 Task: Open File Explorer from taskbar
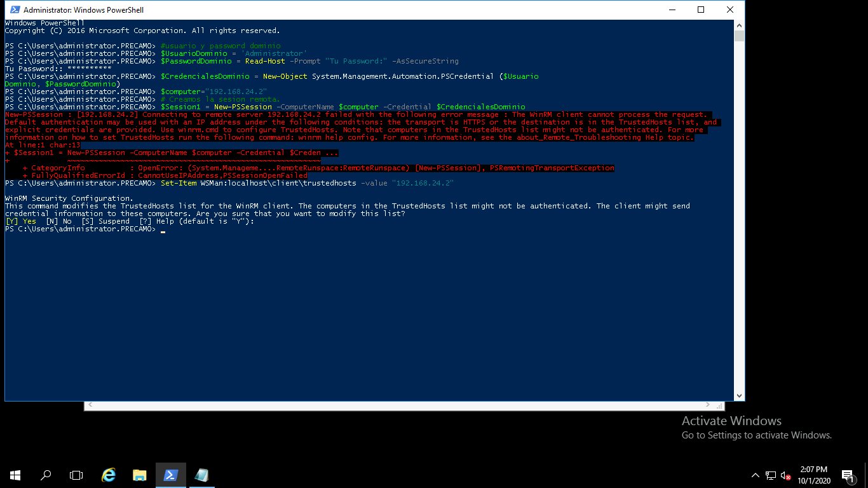[x=140, y=475]
